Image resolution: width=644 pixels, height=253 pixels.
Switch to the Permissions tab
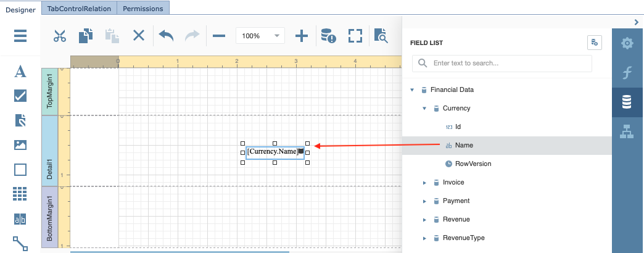142,9
